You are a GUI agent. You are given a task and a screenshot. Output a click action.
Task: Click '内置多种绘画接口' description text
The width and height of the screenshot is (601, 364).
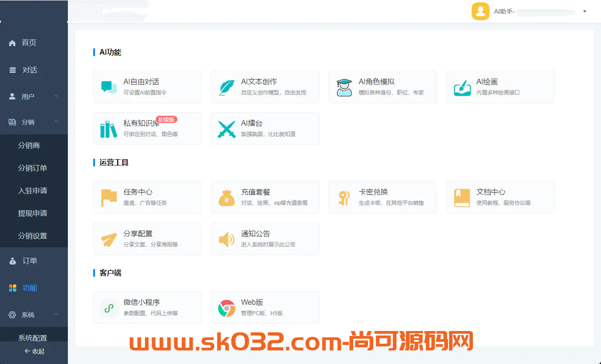498,93
